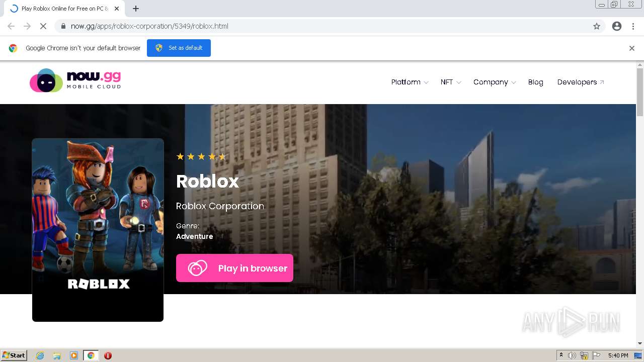Open the Developers external link
This screenshot has width=644, height=362.
coord(581,82)
